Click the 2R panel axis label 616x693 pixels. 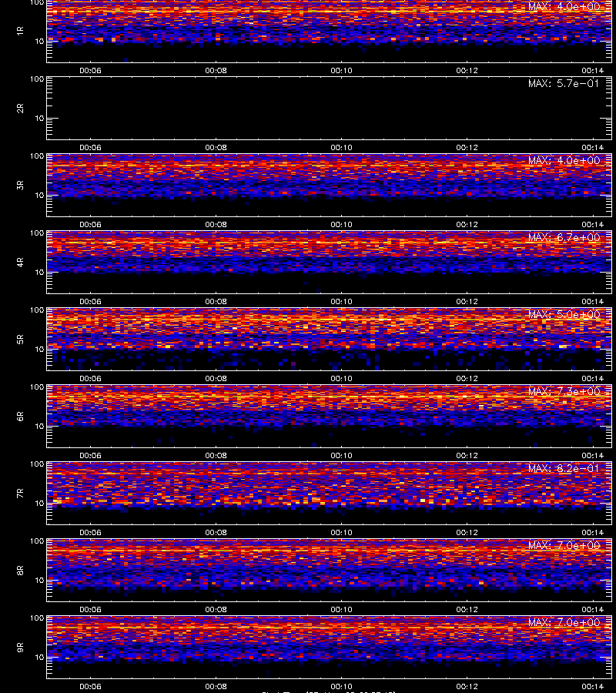pyautogui.click(x=20, y=109)
